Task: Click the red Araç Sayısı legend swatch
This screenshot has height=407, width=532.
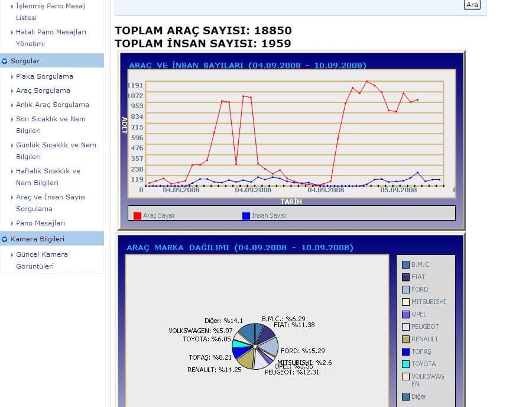Action: pyautogui.click(x=137, y=215)
